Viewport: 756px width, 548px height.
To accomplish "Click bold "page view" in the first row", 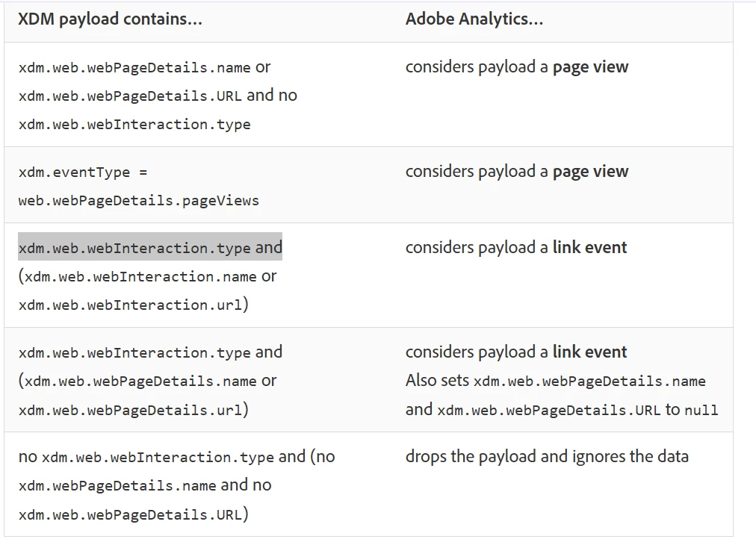I will [590, 67].
